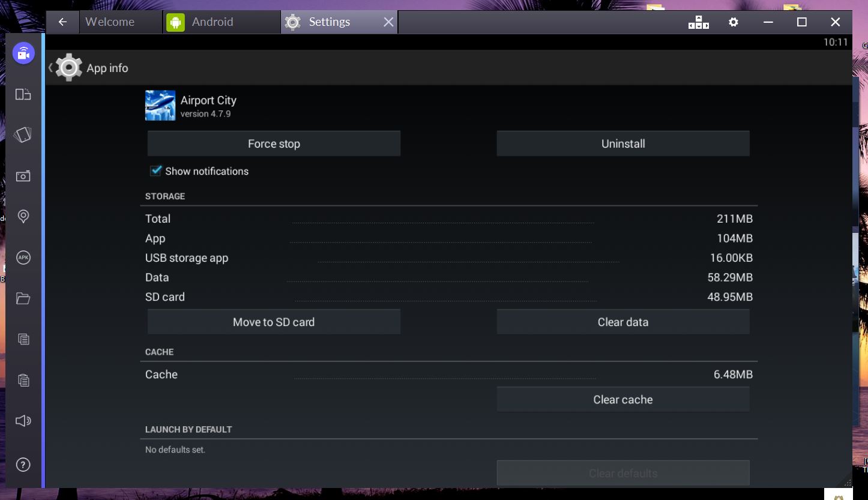Click the Airport City app icon
The image size is (868, 500).
tap(160, 106)
